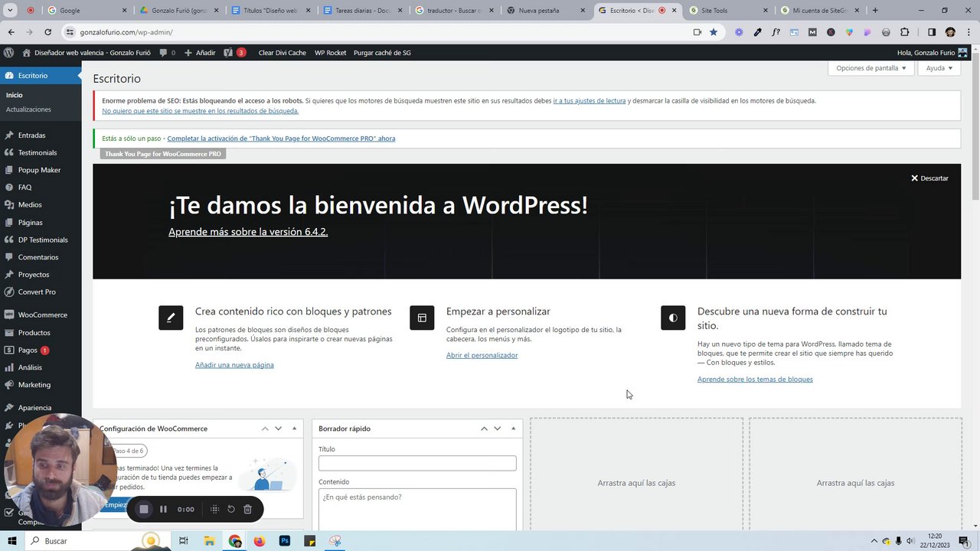Screen dimensions: 980x551
Task: Restart the recording with the undo arrow
Action: [231, 509]
